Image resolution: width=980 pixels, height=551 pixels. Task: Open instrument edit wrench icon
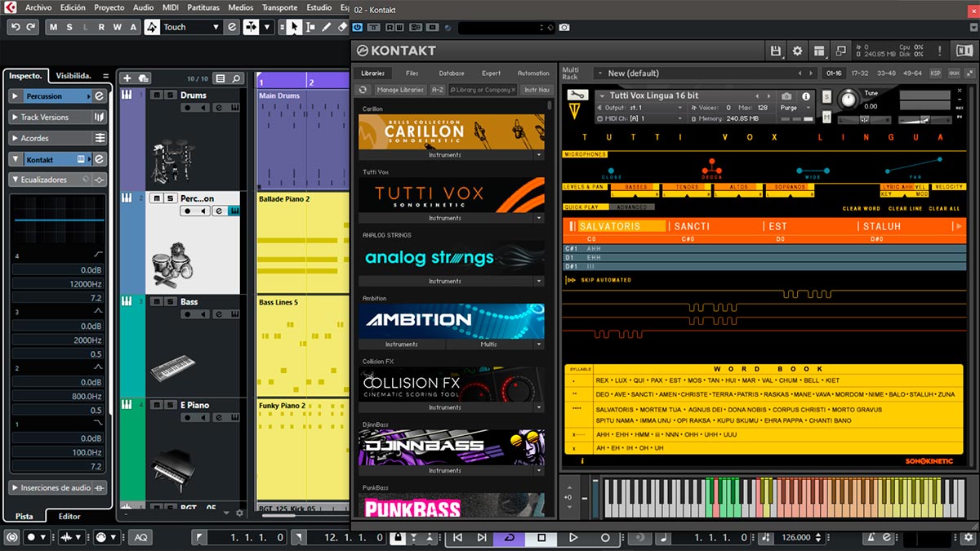(577, 95)
